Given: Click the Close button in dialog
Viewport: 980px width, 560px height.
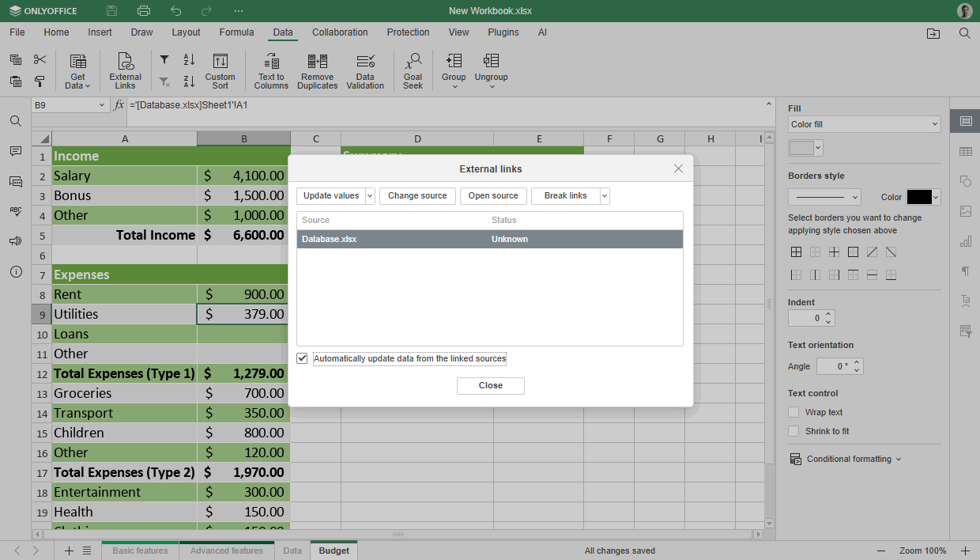Looking at the screenshot, I should (x=490, y=385).
